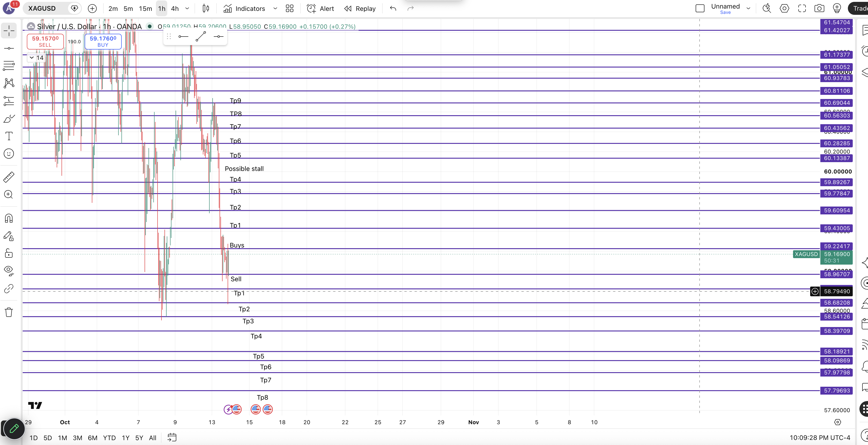Select the brush drawing tool
868x445 pixels.
9,119
